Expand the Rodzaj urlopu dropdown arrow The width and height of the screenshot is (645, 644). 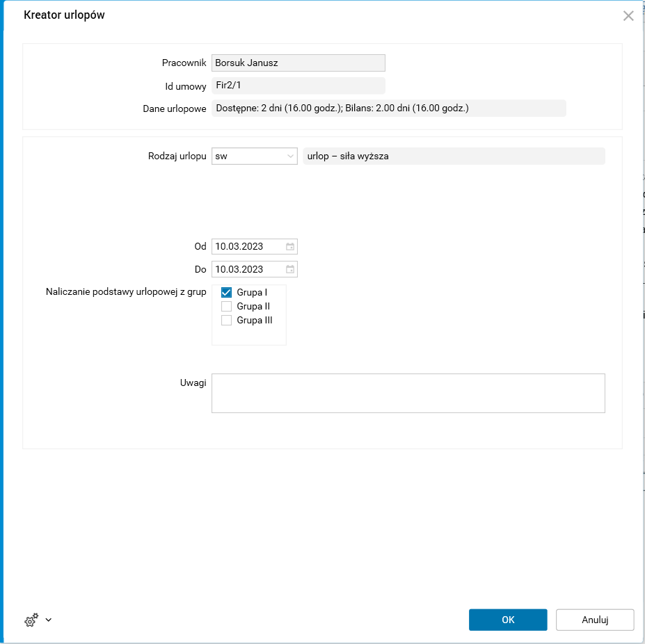click(290, 156)
